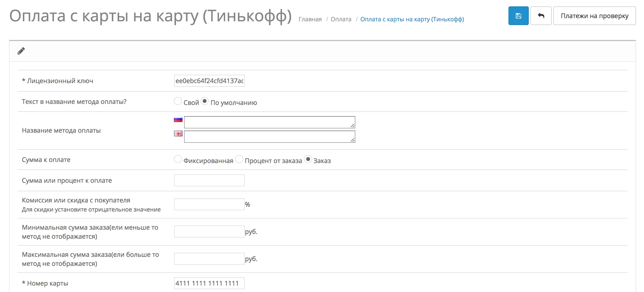
Task: Open Платежи на проверку
Action: (x=594, y=16)
